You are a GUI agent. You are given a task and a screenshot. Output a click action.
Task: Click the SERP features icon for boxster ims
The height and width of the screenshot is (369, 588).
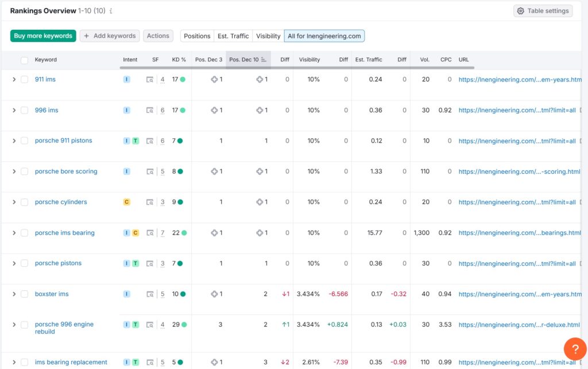tap(150, 294)
